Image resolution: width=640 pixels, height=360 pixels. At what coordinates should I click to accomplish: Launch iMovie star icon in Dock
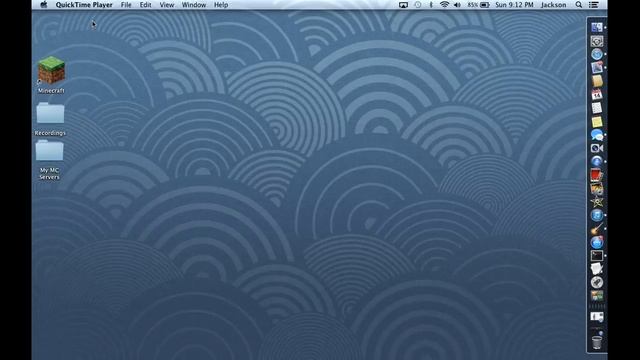(x=597, y=202)
